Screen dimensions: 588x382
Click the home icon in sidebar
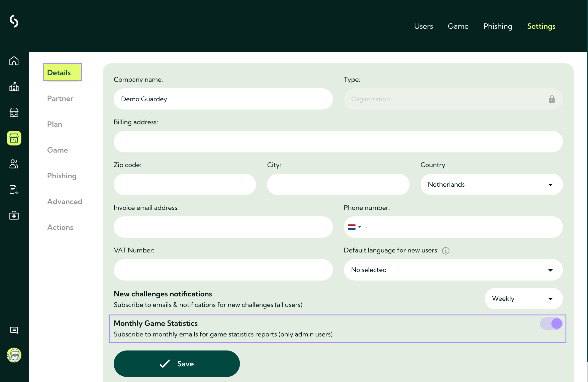click(14, 61)
